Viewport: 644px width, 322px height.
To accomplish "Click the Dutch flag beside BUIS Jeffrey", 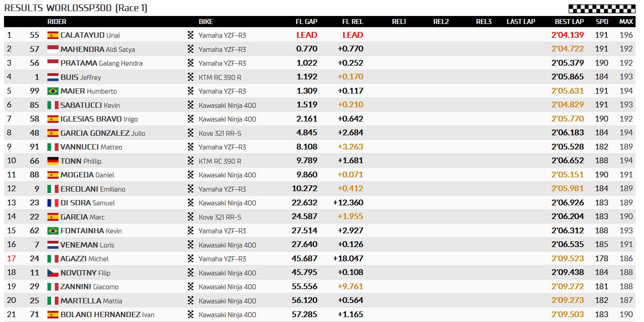I will click(53, 77).
